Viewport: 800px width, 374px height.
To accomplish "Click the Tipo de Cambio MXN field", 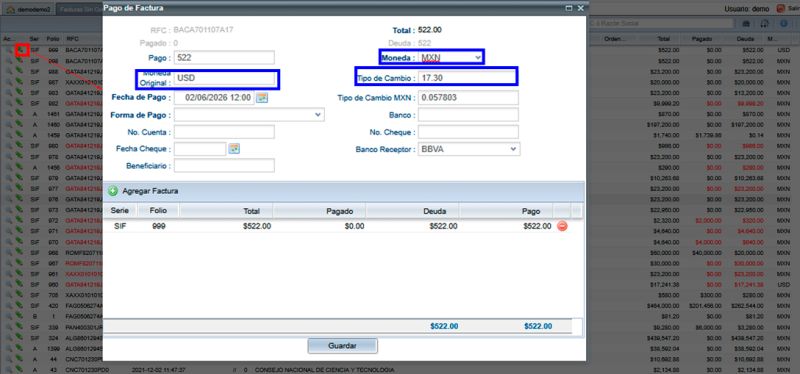I will pyautogui.click(x=468, y=97).
